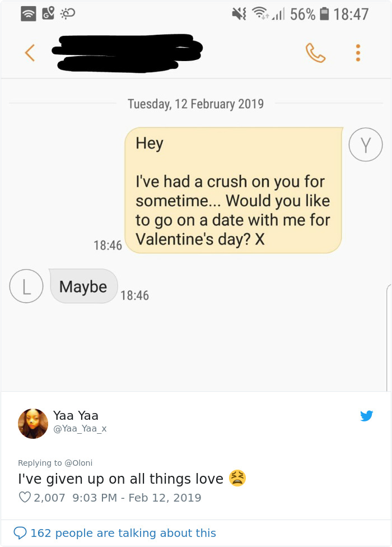Click the 'Yaa Yaa' display name

75,415
